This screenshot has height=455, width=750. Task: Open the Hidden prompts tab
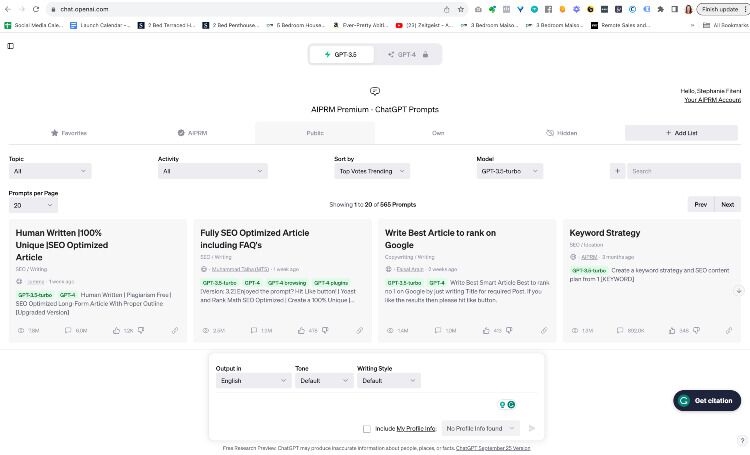pyautogui.click(x=562, y=132)
